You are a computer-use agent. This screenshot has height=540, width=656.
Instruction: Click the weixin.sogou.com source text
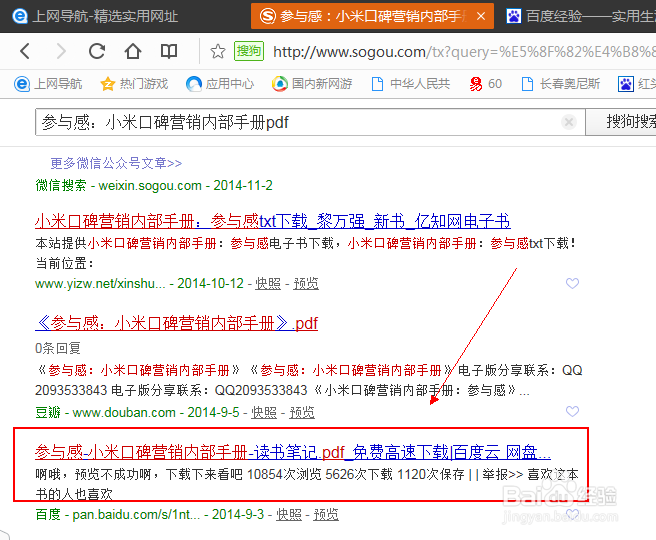150,185
